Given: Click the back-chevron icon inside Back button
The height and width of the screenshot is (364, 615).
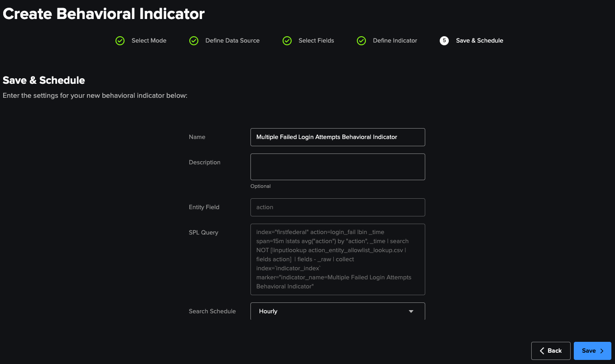Looking at the screenshot, I should 543,350.
